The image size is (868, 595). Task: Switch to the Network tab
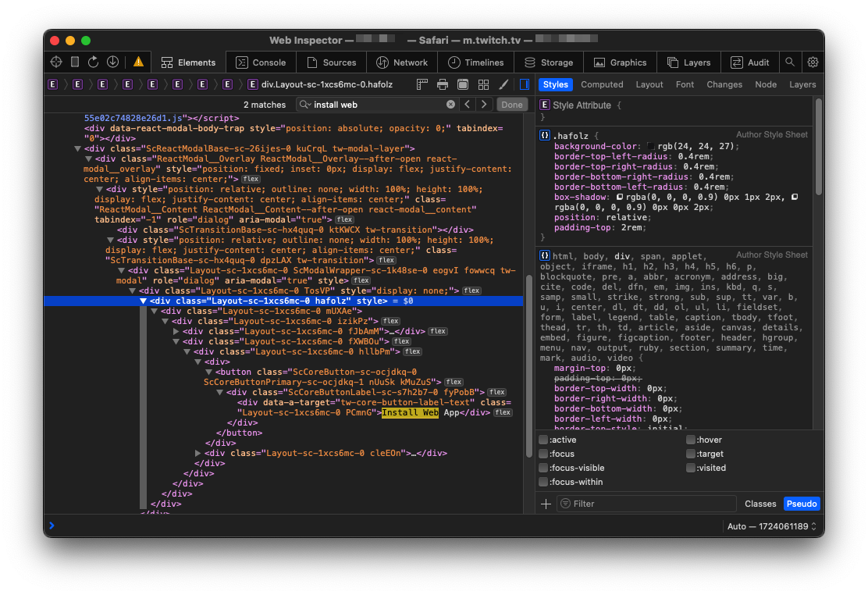[x=402, y=62]
